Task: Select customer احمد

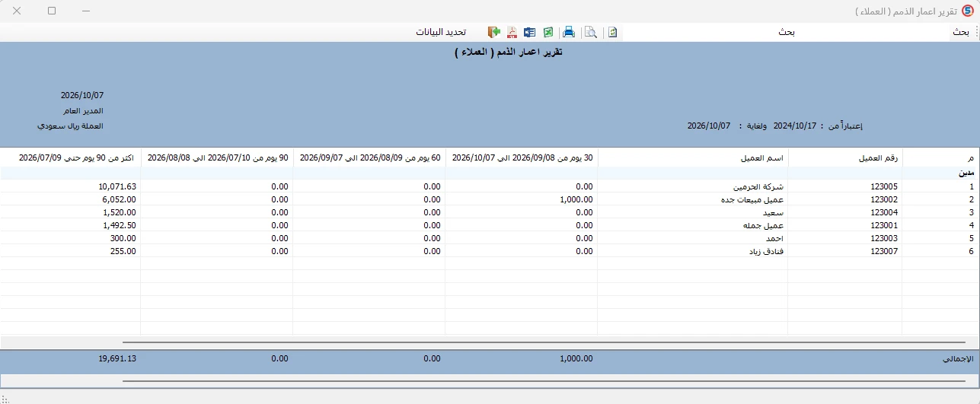Action: 775,238
